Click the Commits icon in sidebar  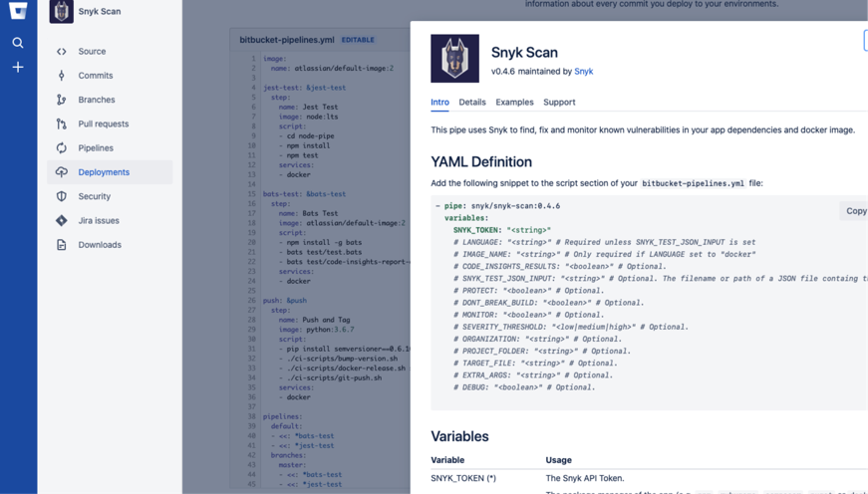point(62,76)
